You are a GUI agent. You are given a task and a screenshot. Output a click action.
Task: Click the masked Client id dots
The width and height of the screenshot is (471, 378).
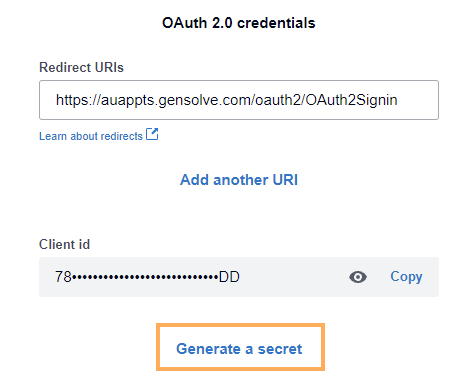145,277
